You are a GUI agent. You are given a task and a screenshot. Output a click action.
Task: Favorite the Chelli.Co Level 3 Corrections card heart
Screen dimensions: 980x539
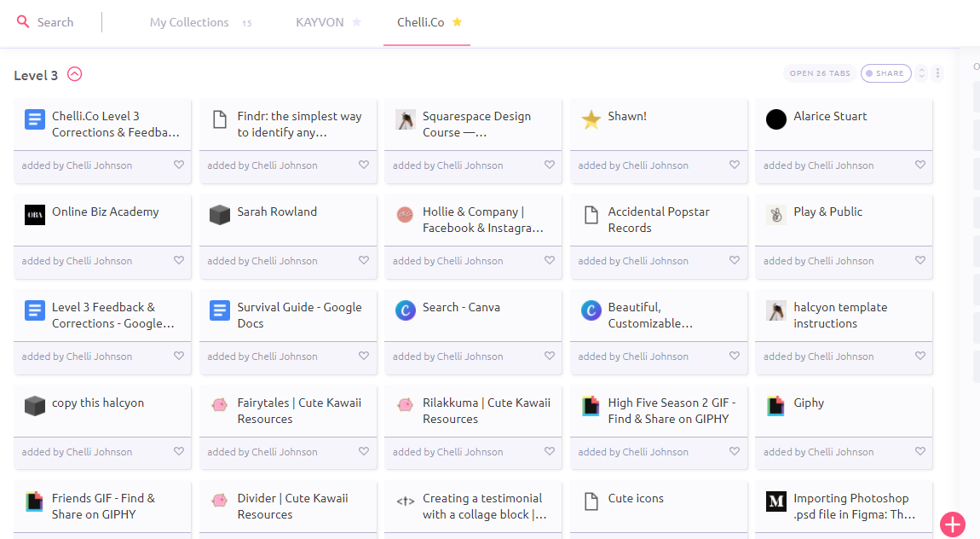coord(179,165)
